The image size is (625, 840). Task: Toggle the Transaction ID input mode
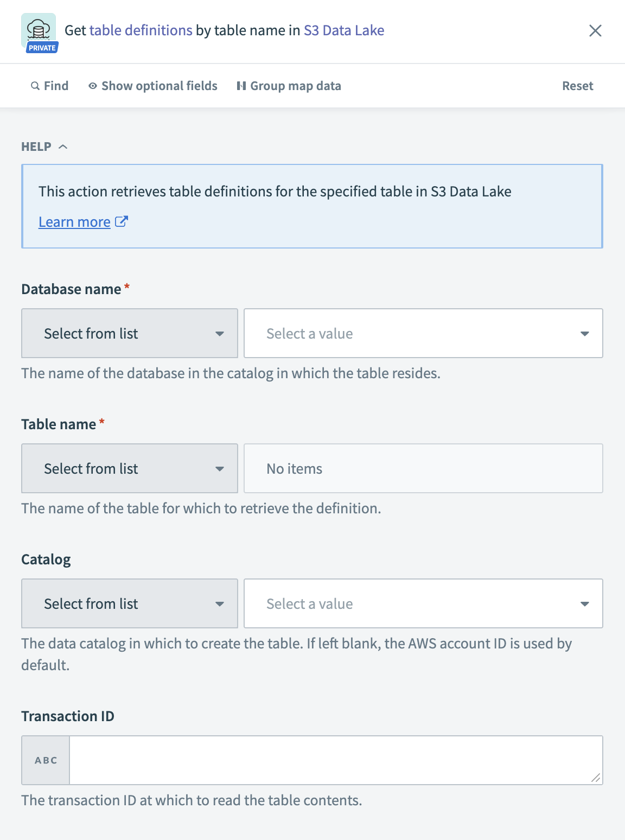click(x=45, y=760)
